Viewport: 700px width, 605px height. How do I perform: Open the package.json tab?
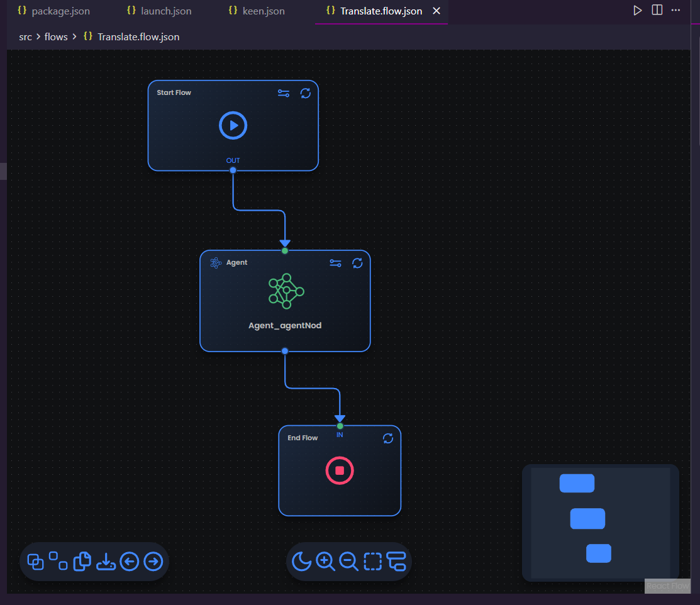[53, 11]
